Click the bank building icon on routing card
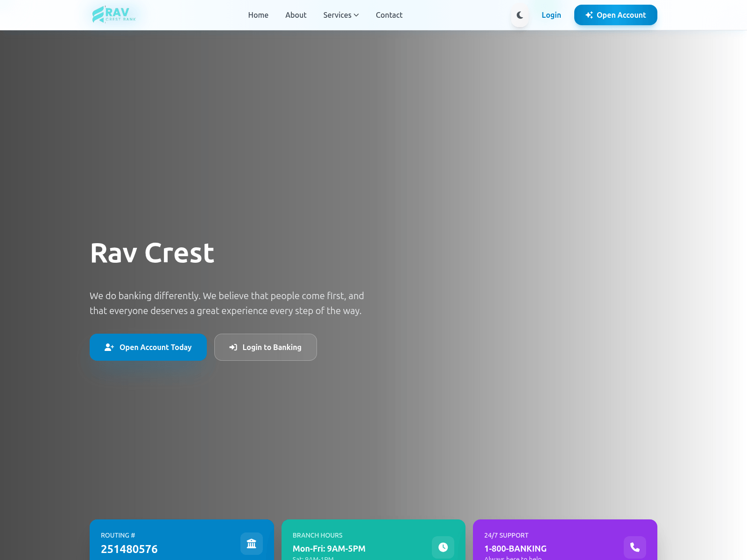 [x=251, y=544]
